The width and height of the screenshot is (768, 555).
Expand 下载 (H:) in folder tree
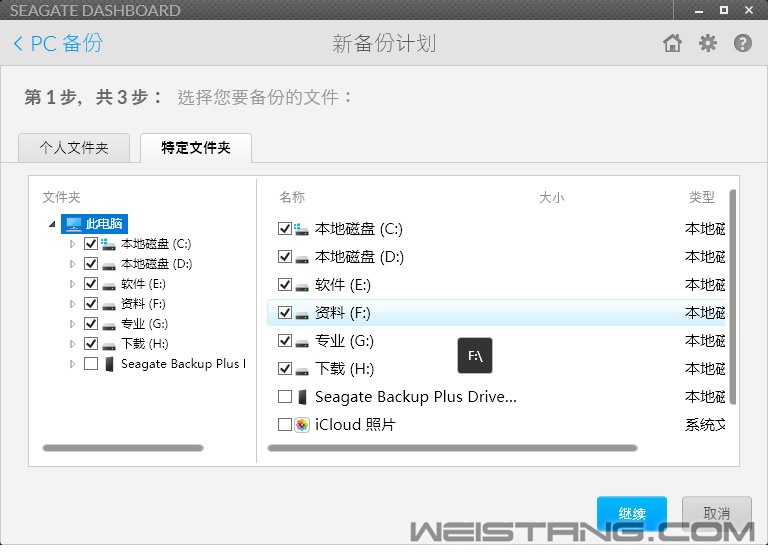click(x=72, y=344)
